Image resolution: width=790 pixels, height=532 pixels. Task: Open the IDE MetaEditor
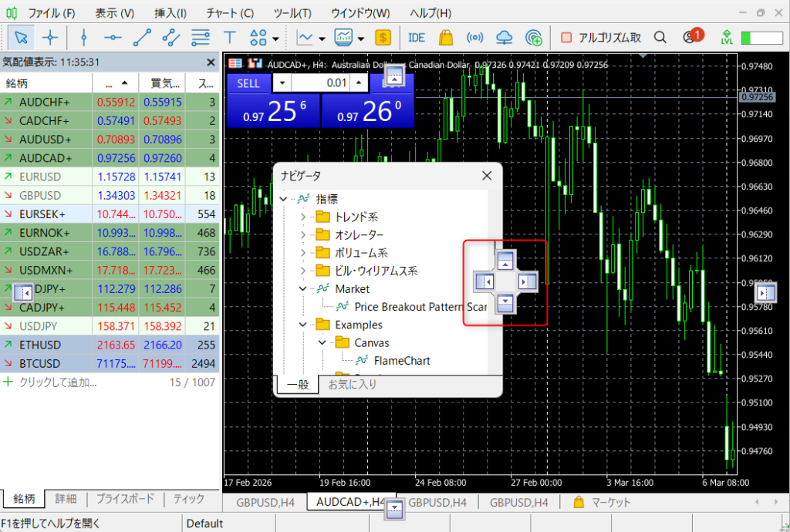tap(416, 37)
